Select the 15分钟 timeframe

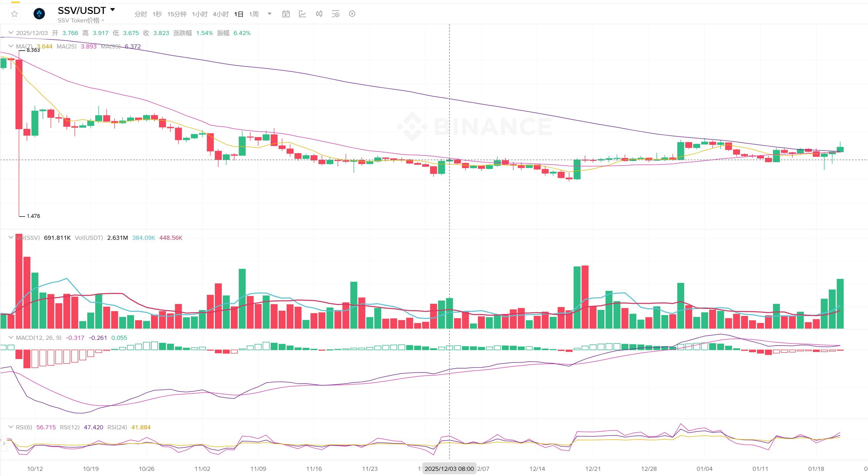[177, 14]
